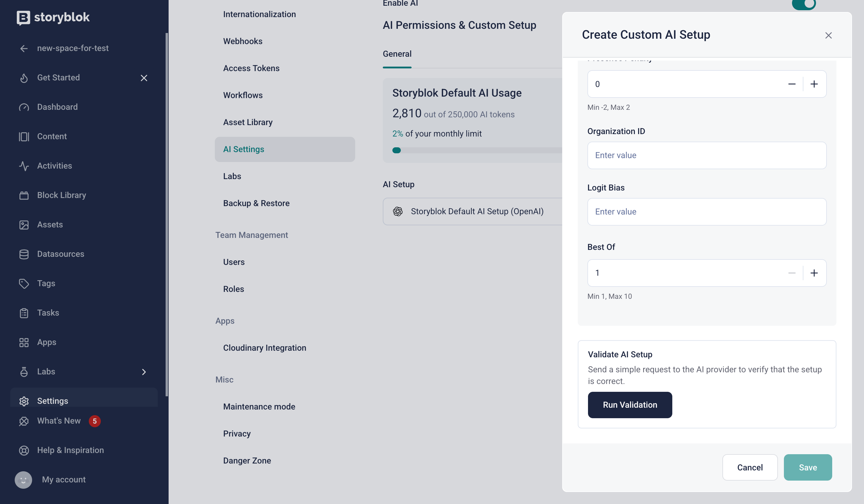Increase the Presence Penalty value

click(x=814, y=84)
